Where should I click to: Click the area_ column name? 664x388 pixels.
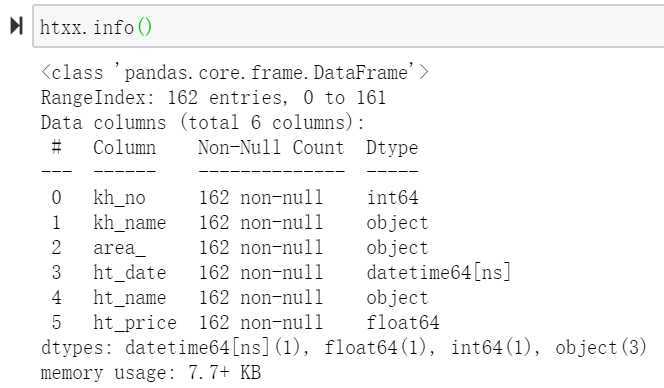pyautogui.click(x=119, y=248)
